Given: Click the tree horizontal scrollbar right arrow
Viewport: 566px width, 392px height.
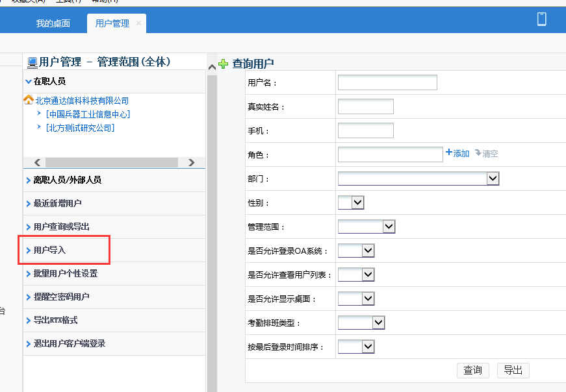Looking at the screenshot, I should [191, 162].
